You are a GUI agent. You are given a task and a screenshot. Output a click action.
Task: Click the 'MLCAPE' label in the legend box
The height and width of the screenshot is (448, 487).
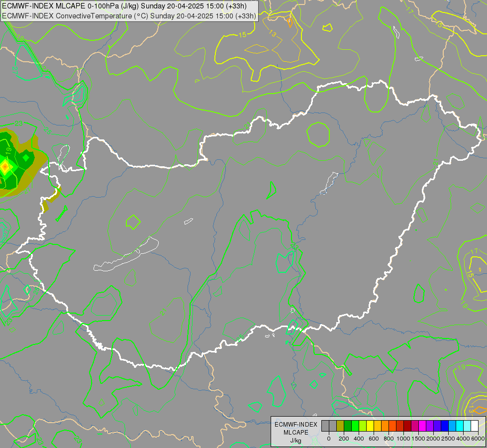click(296, 433)
